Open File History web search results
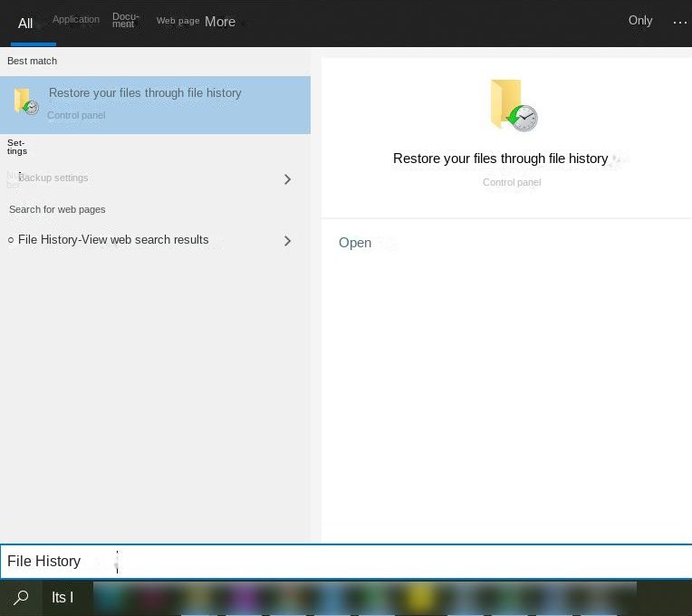Viewport: 692px width, 616px height. (x=113, y=239)
